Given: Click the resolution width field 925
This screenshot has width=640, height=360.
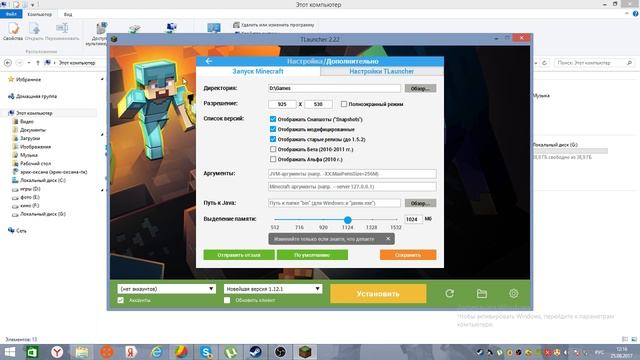Looking at the screenshot, I should [x=282, y=104].
